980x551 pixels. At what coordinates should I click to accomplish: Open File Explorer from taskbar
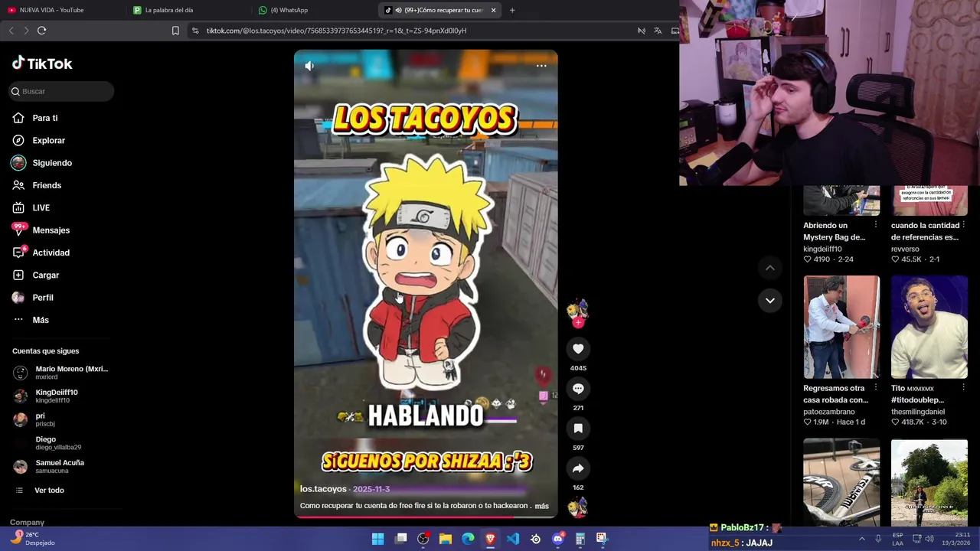click(446, 539)
